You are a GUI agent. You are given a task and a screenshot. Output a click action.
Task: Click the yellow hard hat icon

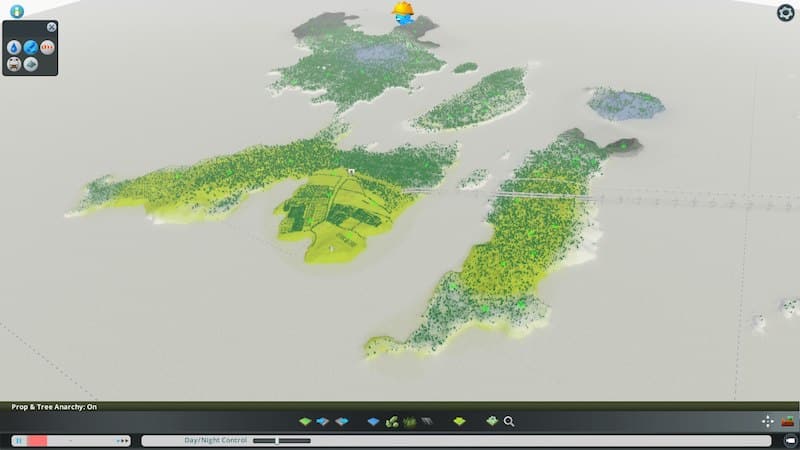tap(403, 11)
